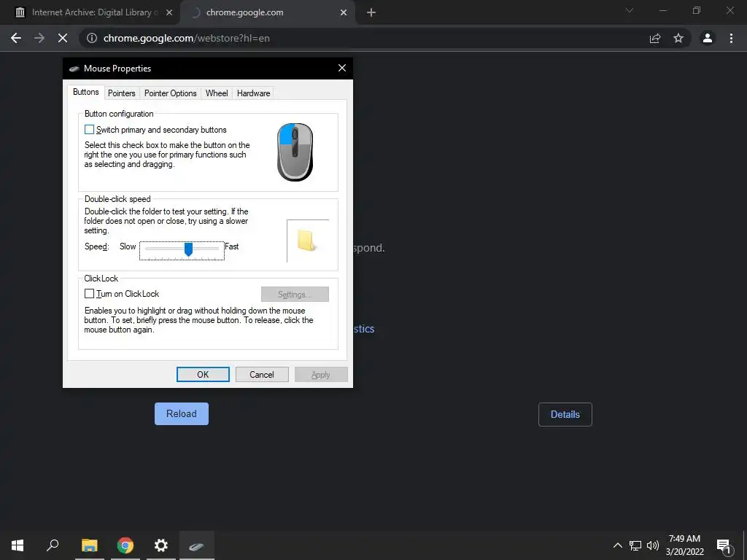Open Details on the Chrome error page

tap(565, 414)
